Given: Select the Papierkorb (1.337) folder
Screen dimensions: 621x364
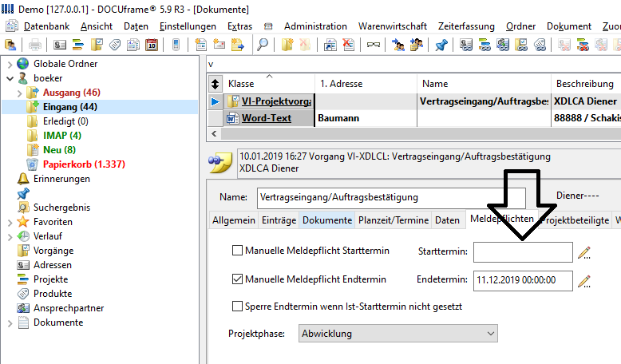Looking at the screenshot, I should [x=84, y=164].
